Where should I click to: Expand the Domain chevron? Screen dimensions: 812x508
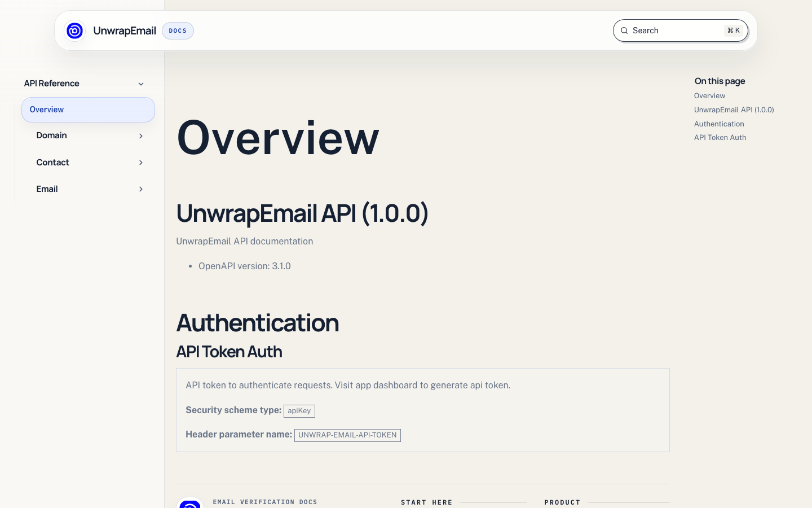pos(141,136)
